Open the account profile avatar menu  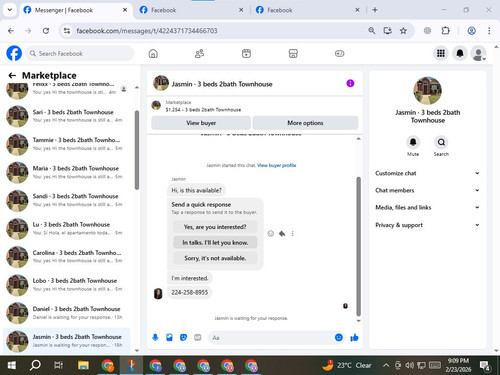[479, 53]
